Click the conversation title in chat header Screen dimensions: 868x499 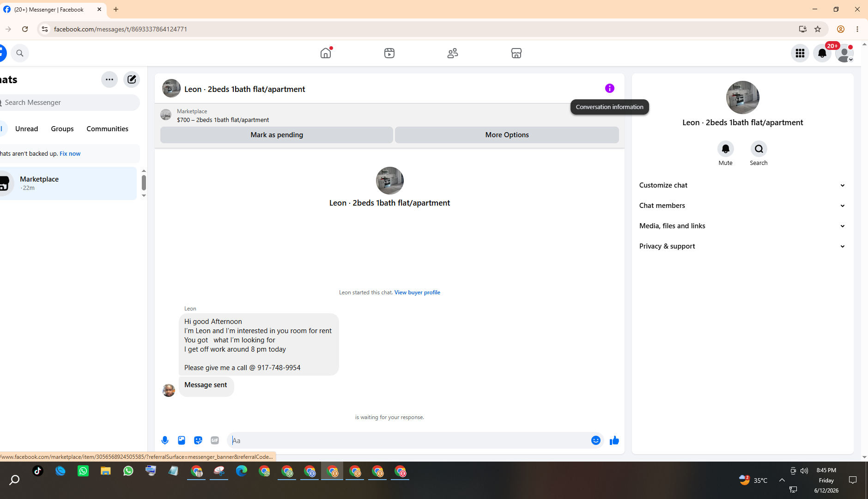pos(244,89)
